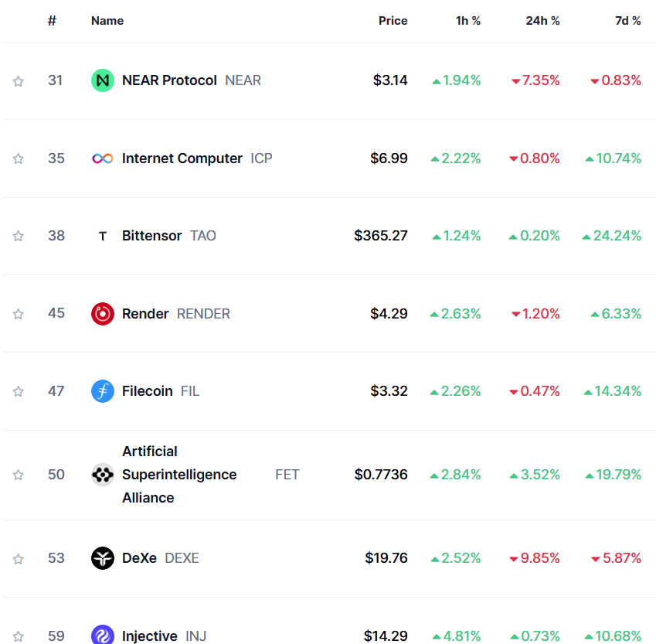656x644 pixels.
Task: Open the Render coin name link
Action: pyautogui.click(x=145, y=314)
